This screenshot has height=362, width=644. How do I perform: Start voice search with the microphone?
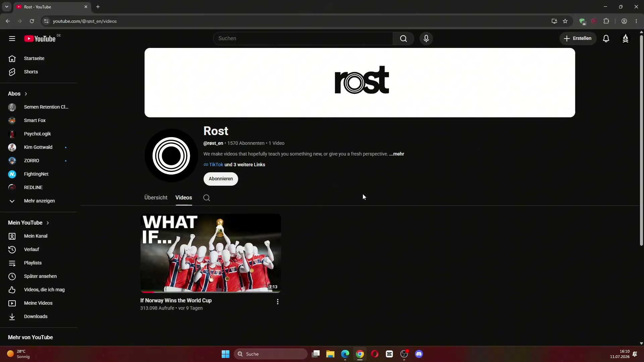coord(426,39)
